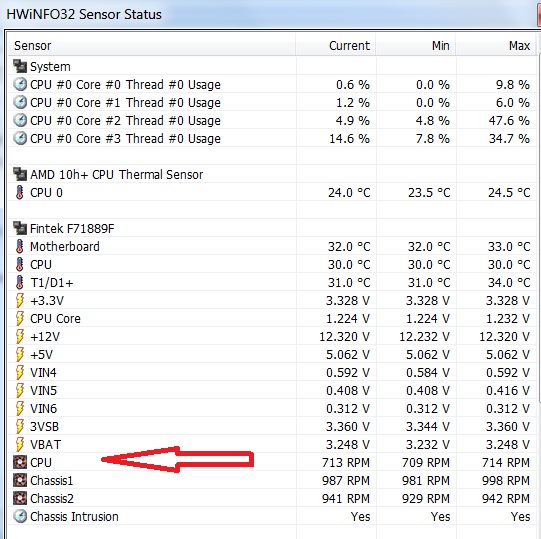Click the 12.232 V min value

point(424,336)
